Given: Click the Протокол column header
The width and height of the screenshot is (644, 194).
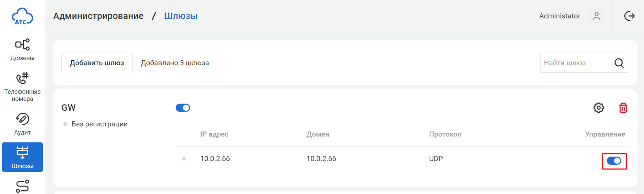Looking at the screenshot, I should tap(445, 134).
